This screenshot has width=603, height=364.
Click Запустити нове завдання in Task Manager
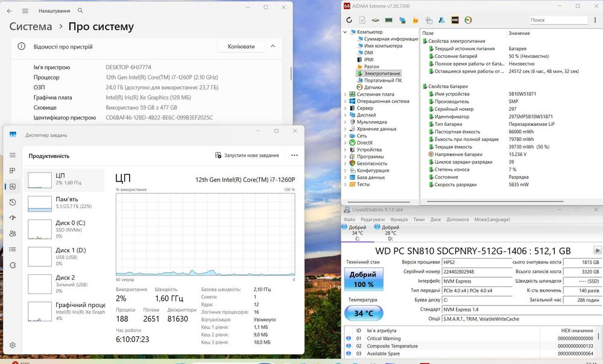tap(247, 155)
